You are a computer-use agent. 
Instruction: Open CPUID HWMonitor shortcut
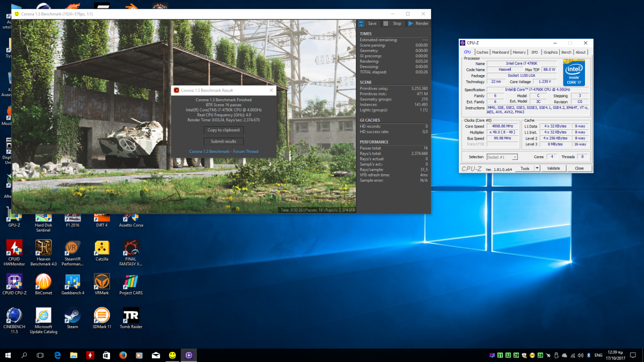14,253
